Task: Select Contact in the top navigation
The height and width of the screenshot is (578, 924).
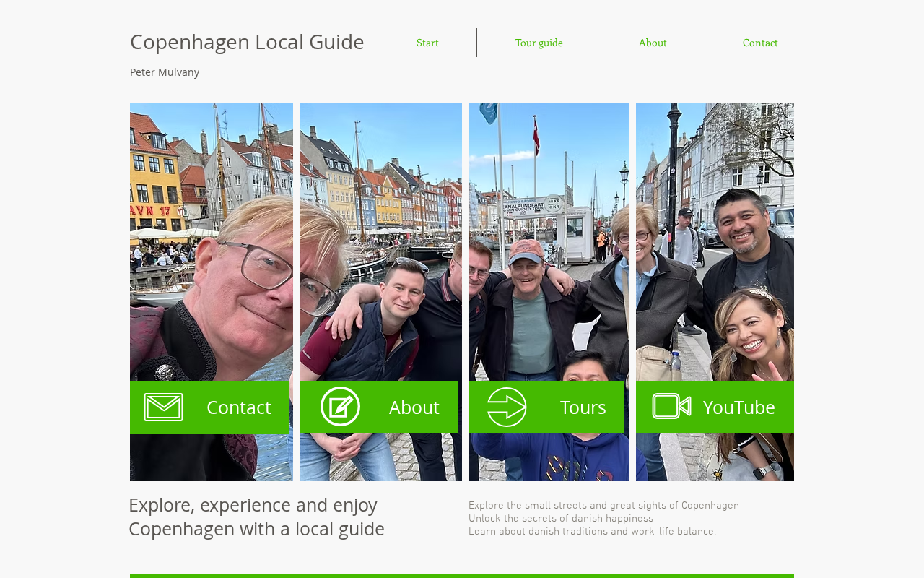Action: click(760, 43)
